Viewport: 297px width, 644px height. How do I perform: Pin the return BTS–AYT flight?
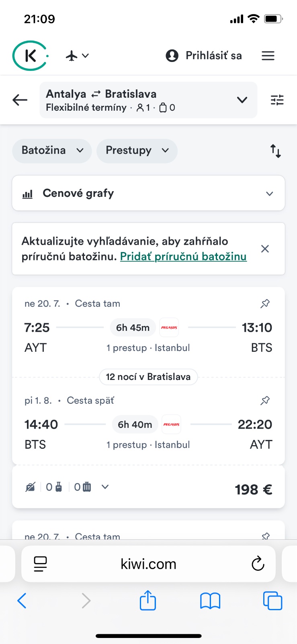click(265, 400)
